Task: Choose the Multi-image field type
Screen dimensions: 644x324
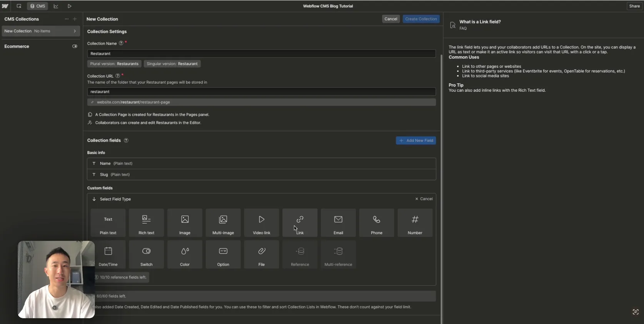Action: click(223, 223)
